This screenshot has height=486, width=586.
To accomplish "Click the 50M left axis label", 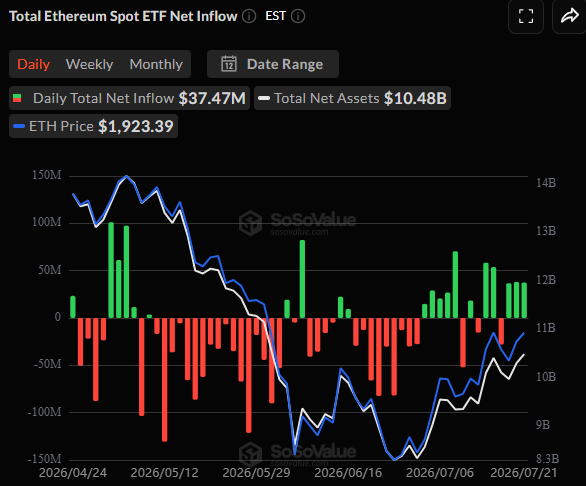I will pos(49,270).
